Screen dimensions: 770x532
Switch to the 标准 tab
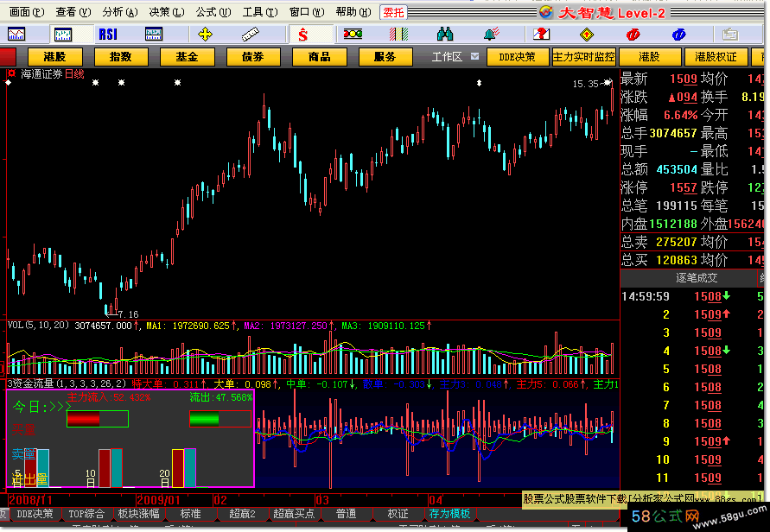pos(190,514)
